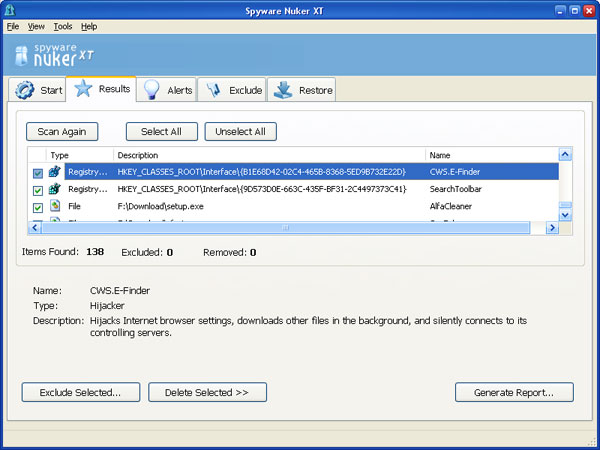Click the Excluded: 0 counter

click(147, 253)
